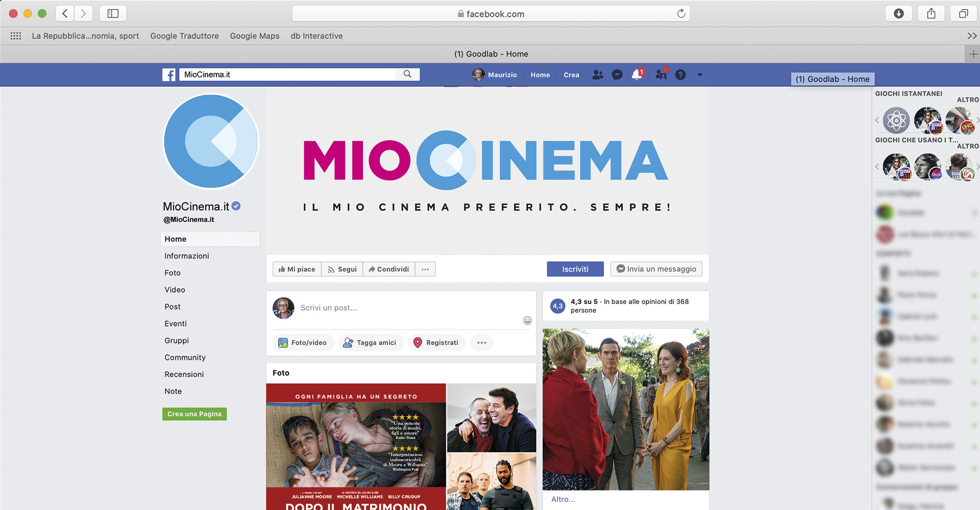This screenshot has height=510, width=980.
Task: Reload the page with the refresh icon
Action: click(681, 14)
